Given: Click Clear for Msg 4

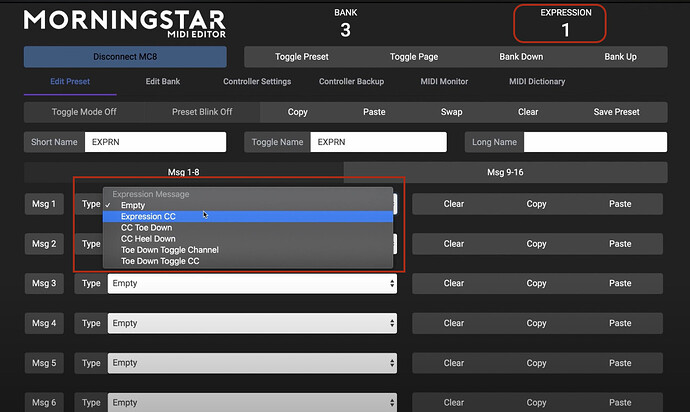Looking at the screenshot, I should pos(454,323).
